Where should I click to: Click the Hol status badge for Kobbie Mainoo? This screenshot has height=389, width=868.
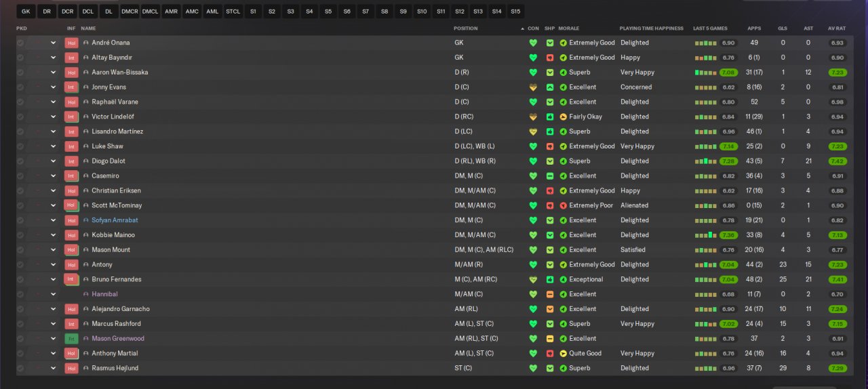pyautogui.click(x=71, y=235)
